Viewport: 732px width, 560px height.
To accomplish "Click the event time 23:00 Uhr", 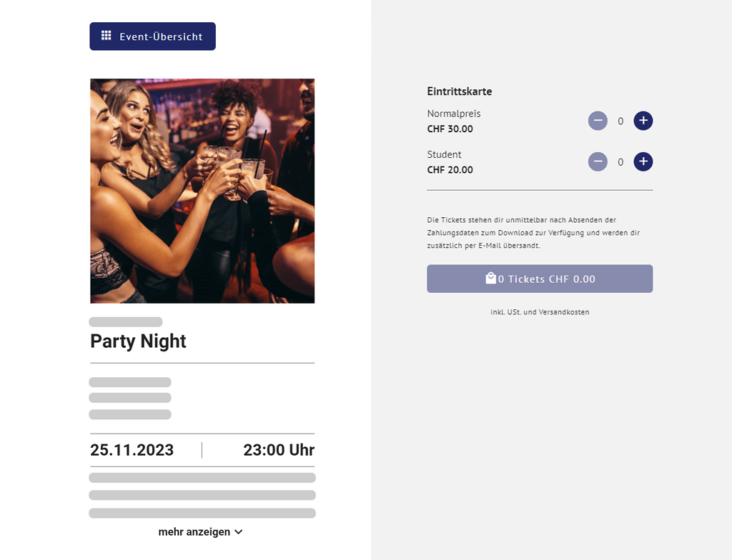I will click(x=278, y=450).
